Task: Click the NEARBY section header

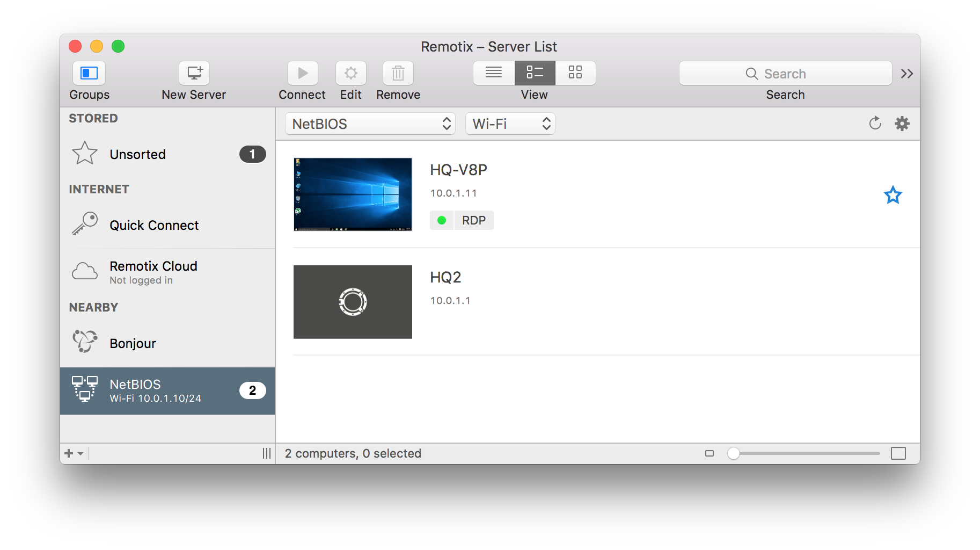Action: [93, 307]
